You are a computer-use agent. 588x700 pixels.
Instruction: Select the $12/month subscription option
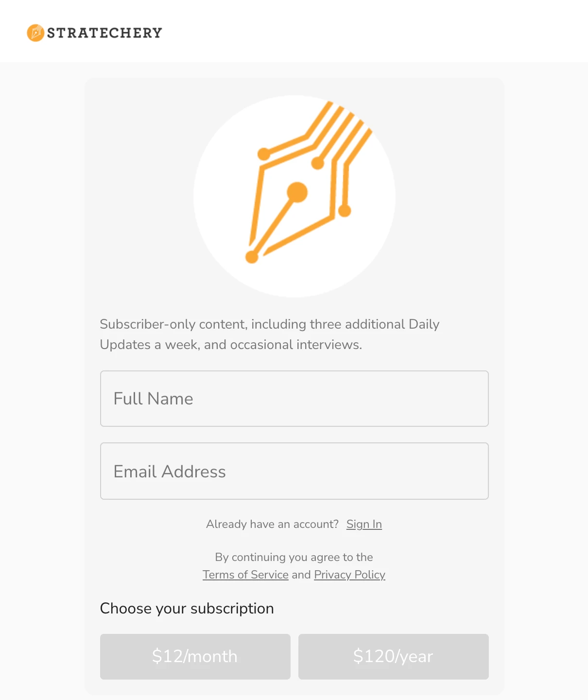pyautogui.click(x=195, y=656)
